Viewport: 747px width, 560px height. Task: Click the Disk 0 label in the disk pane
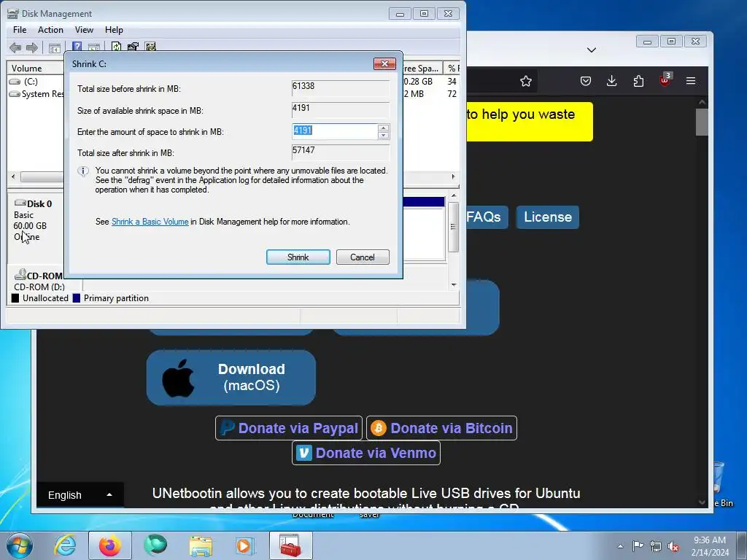click(x=39, y=204)
